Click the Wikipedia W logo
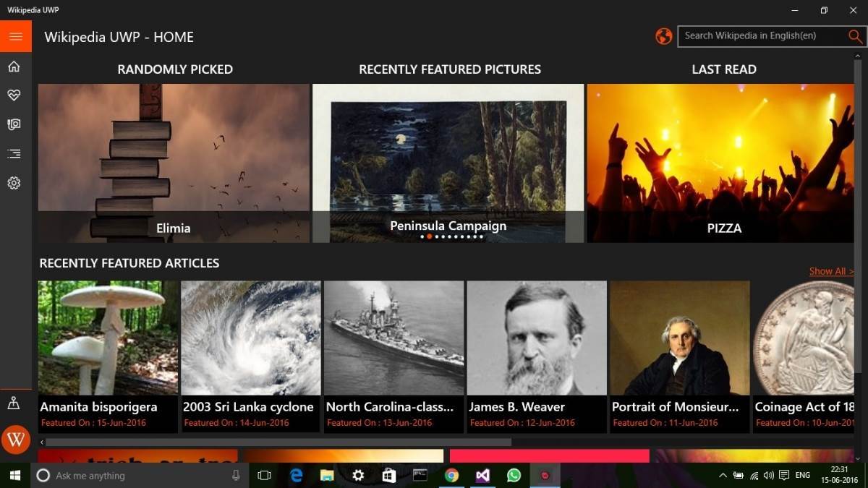This screenshot has width=868, height=488. [x=15, y=439]
